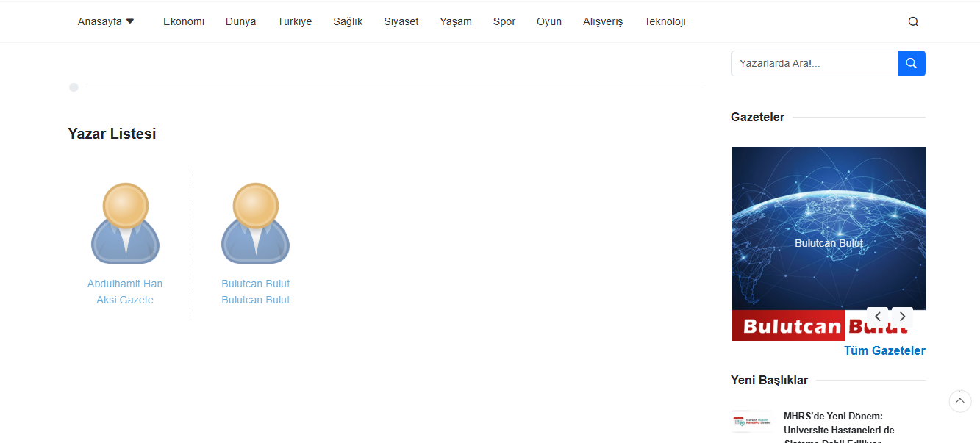Focus the Yazarlarda Ara search field
The height and width of the screenshot is (443, 980).
point(814,63)
